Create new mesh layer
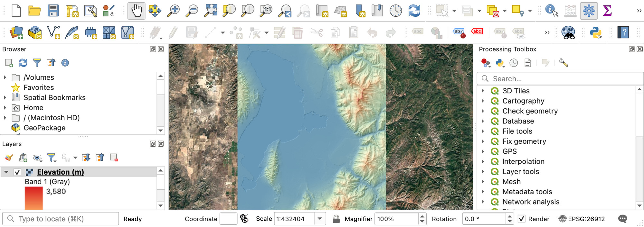The image size is (644, 227). 128,32
